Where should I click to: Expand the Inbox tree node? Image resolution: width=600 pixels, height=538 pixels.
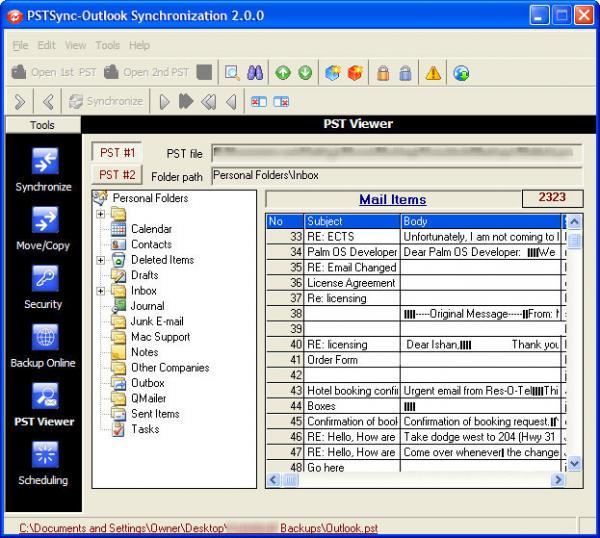click(101, 291)
